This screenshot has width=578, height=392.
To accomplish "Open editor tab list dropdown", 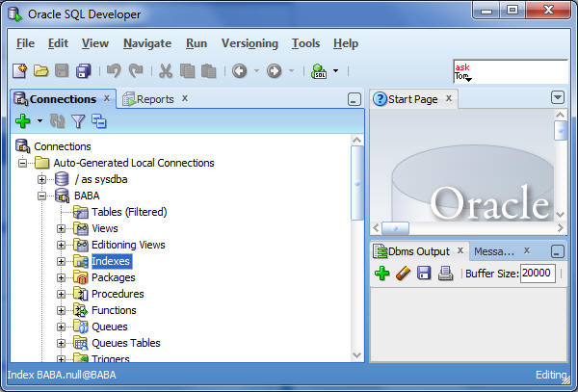I will pyautogui.click(x=558, y=98).
